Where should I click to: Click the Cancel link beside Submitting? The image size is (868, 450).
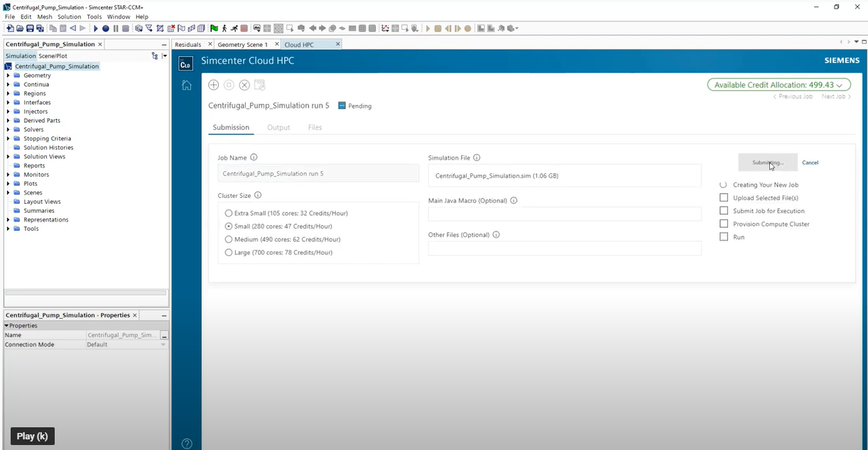(x=810, y=163)
